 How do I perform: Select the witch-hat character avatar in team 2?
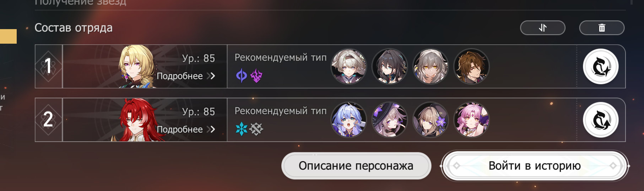[389, 120]
